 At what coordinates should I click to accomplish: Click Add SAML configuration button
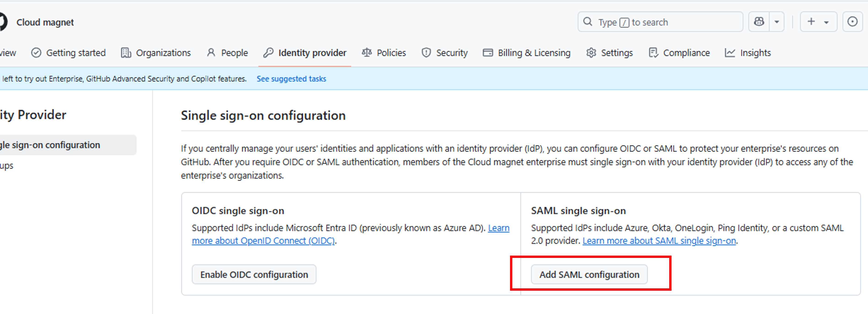(589, 275)
